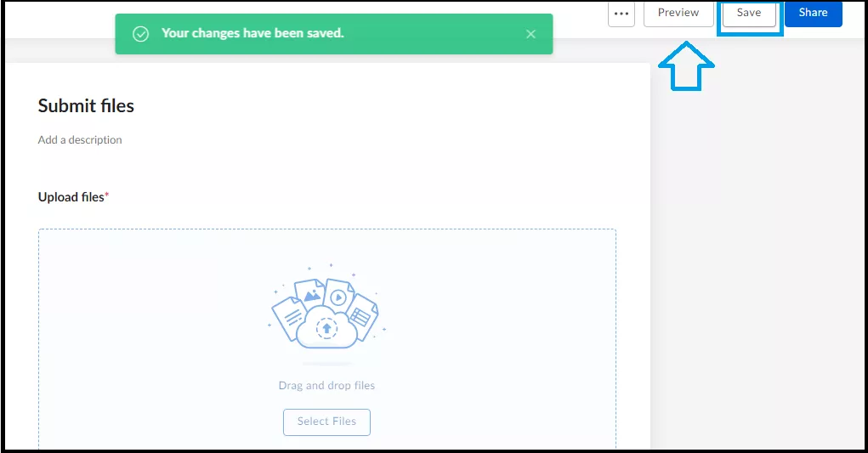Select the Upload files field label
This screenshot has width=868, height=453.
tap(71, 197)
